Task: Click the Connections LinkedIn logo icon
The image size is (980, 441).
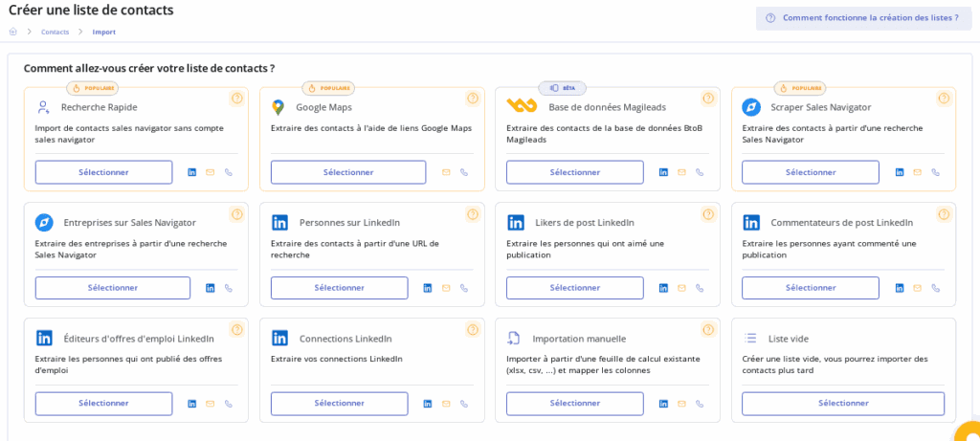Action: [279, 338]
